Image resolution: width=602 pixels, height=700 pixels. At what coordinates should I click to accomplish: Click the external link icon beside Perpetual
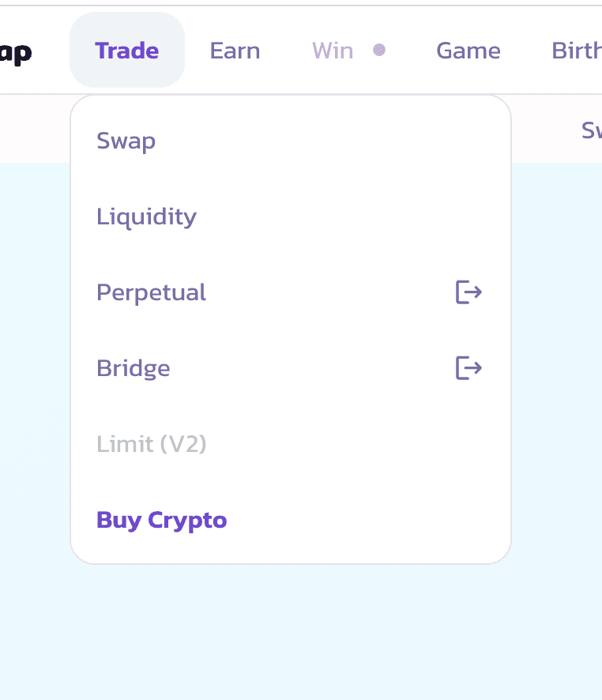(x=468, y=292)
